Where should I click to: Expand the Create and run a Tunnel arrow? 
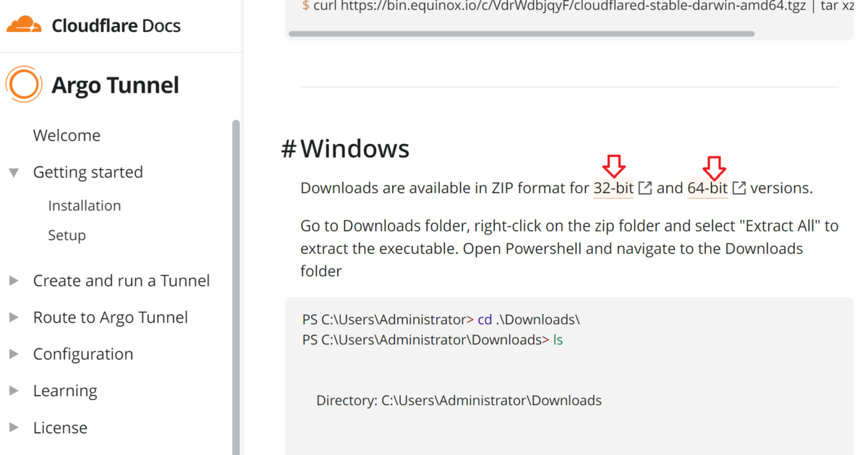[x=14, y=281]
